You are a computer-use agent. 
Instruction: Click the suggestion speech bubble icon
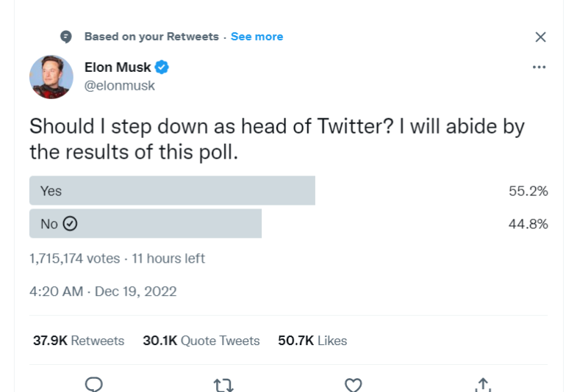66,37
